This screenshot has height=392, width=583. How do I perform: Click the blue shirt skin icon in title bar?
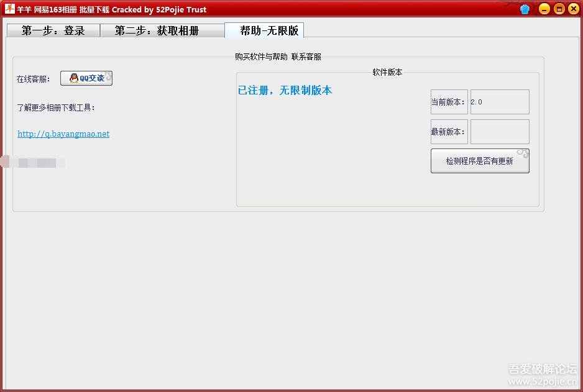[525, 9]
